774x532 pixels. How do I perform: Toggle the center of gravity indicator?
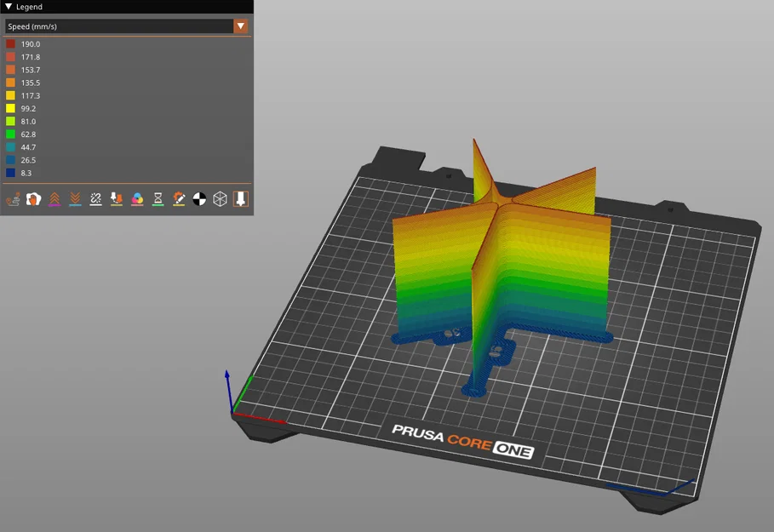pos(198,198)
